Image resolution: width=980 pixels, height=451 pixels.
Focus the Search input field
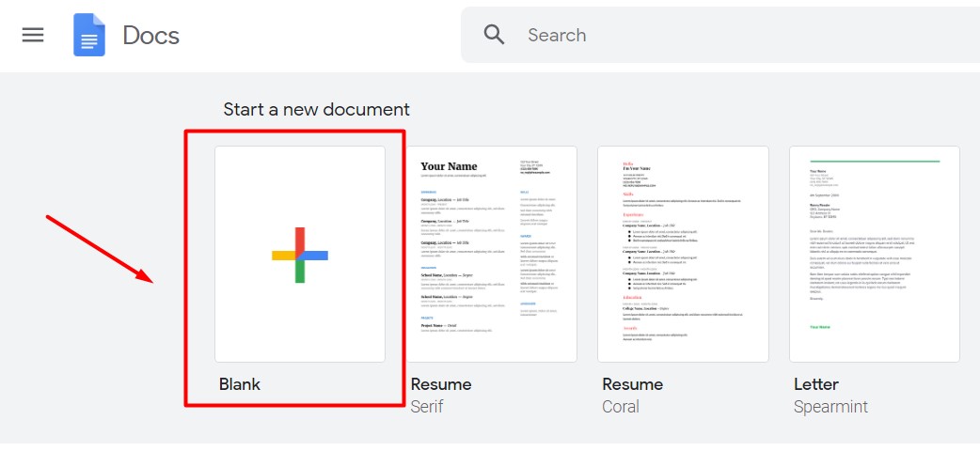[x=720, y=35]
